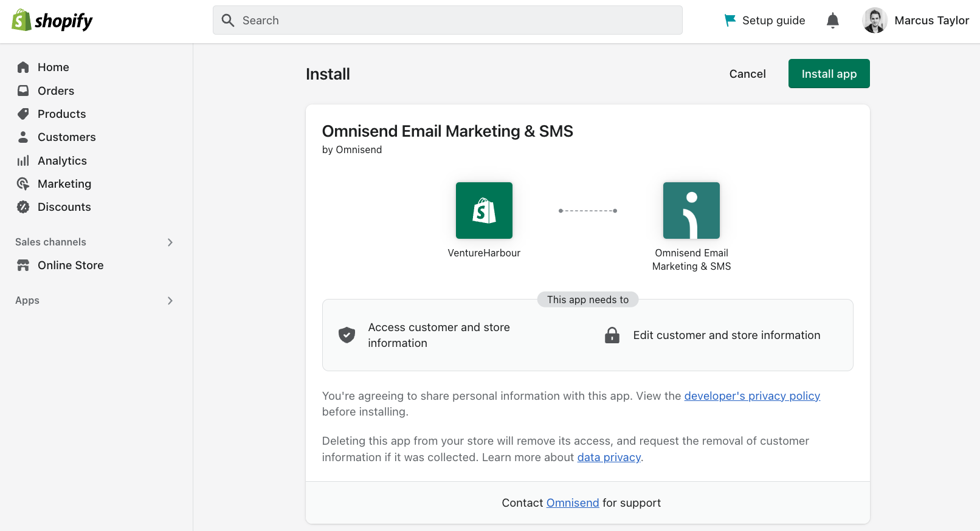
Task: Open the developer's privacy policy link
Action: tap(752, 396)
